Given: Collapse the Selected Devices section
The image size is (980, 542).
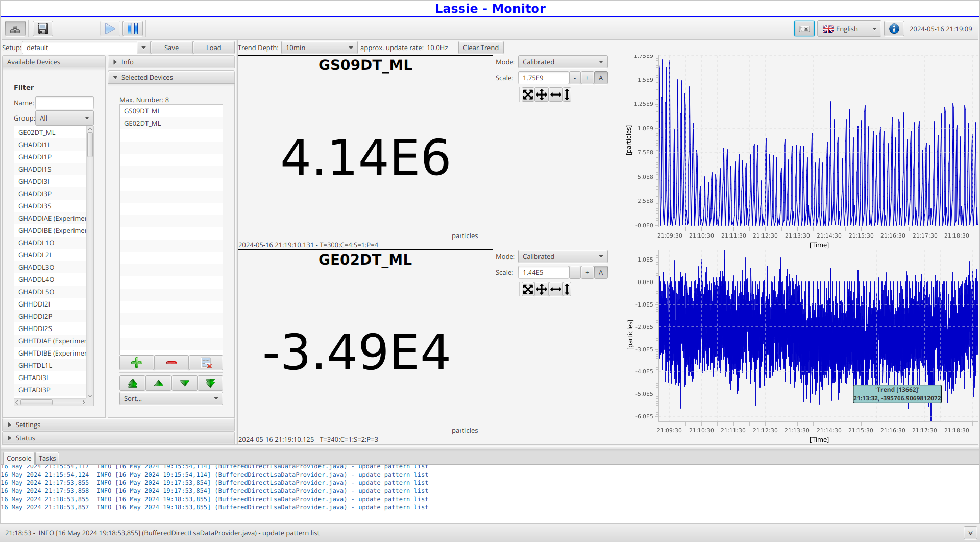Looking at the screenshot, I should coord(171,77).
